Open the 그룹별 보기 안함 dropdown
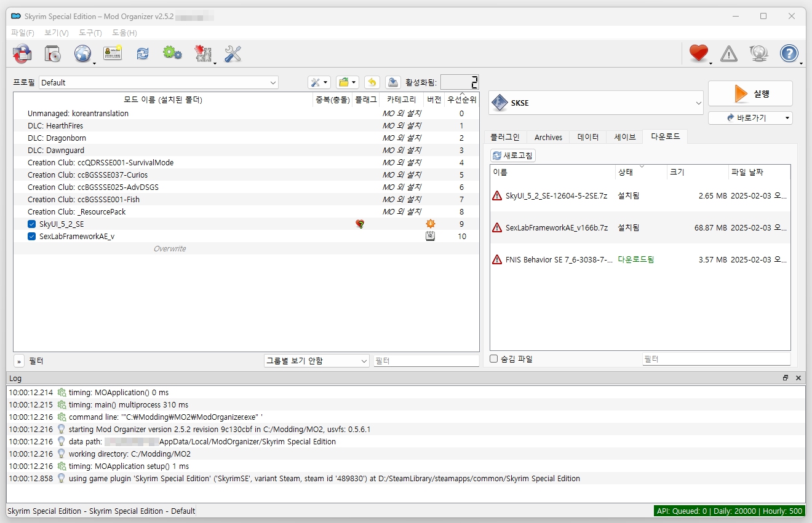812x523 pixels. click(x=316, y=361)
